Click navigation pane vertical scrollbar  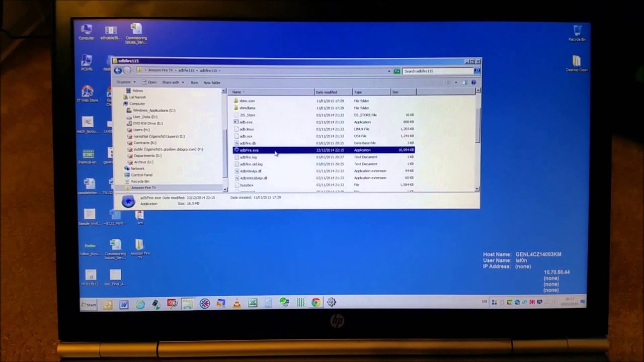(x=224, y=140)
